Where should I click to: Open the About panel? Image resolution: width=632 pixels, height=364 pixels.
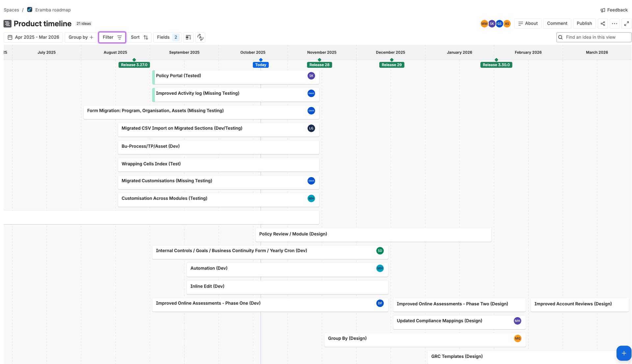528,23
